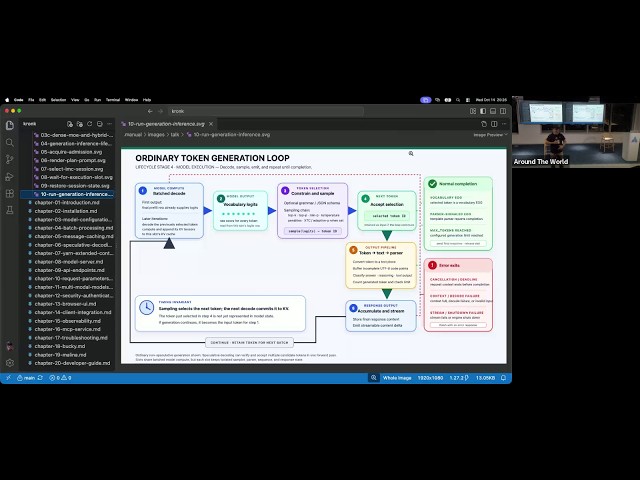Open the Testing flask view
Viewport: 640px width, 480px height.
[10, 210]
